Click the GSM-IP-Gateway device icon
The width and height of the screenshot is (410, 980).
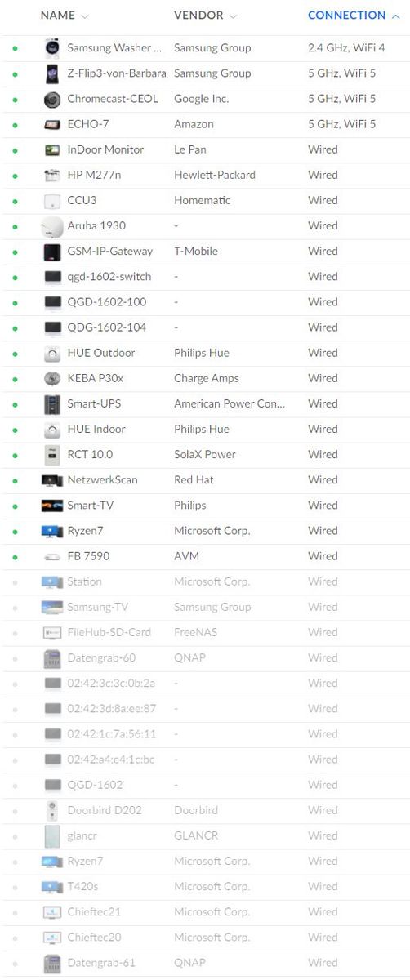pos(52,252)
